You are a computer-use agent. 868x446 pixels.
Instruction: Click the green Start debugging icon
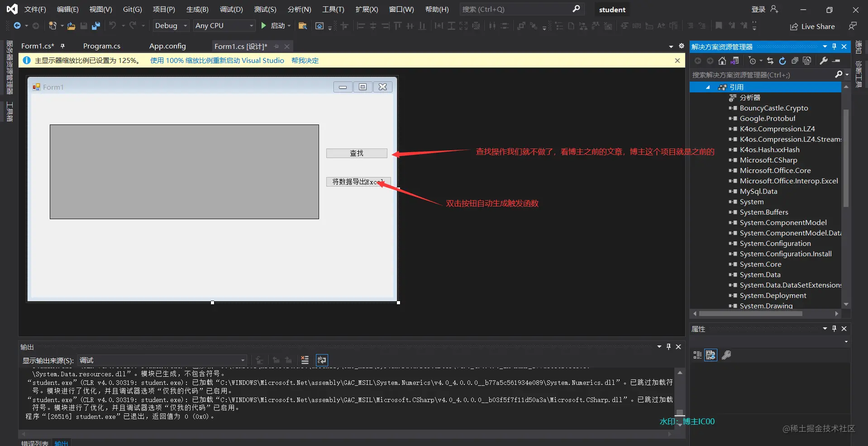(263, 26)
